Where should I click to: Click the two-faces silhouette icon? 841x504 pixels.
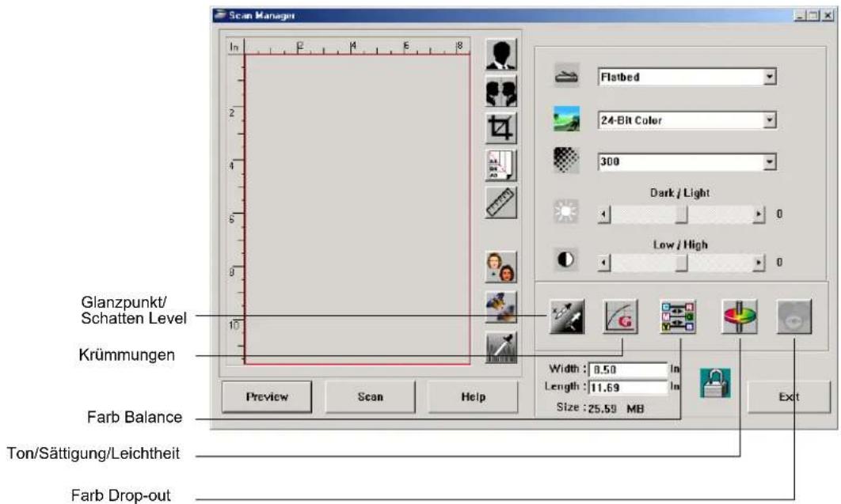click(x=501, y=91)
